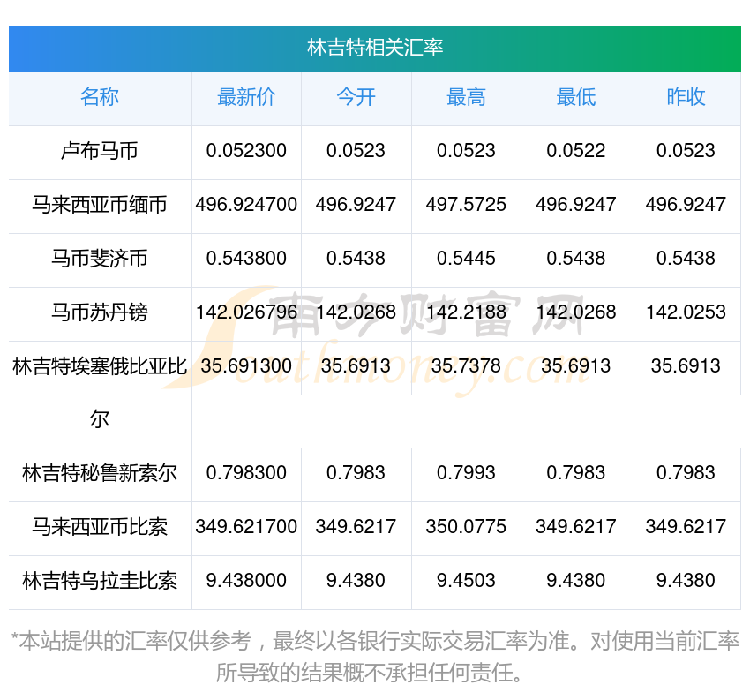Click latest price 0.052300
750x700 pixels.
pyautogui.click(x=246, y=151)
